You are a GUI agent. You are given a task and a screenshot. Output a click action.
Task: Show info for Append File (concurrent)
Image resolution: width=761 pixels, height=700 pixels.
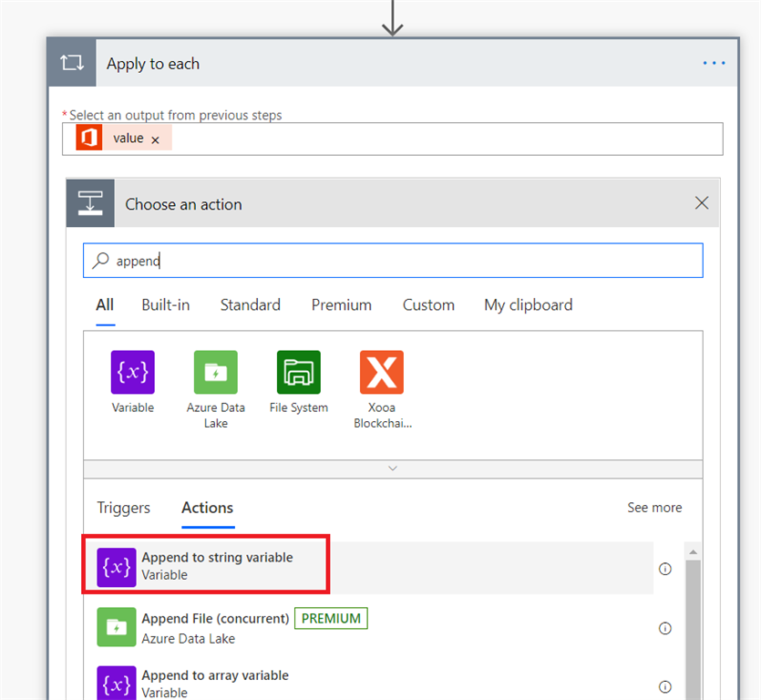click(665, 628)
